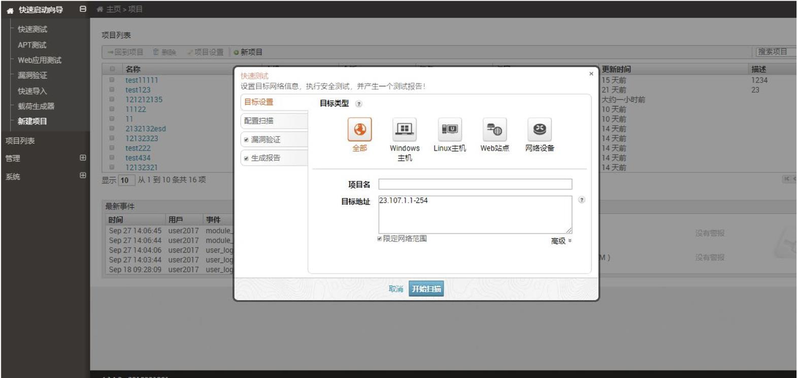Image resolution: width=798 pixels, height=378 pixels.
Task: Open 快速测试 in the sidebar
Action: (x=33, y=30)
